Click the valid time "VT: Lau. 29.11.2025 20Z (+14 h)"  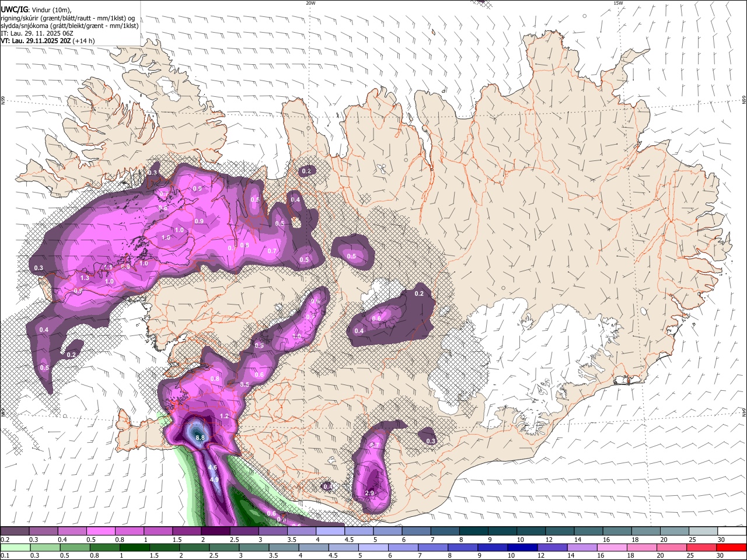click(48, 41)
